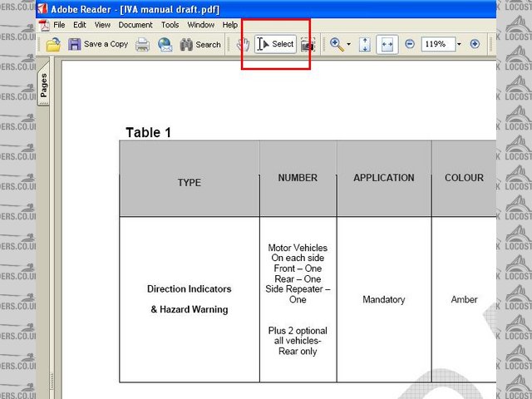Click the zoom out minus button
The image size is (532, 399).
coord(410,44)
